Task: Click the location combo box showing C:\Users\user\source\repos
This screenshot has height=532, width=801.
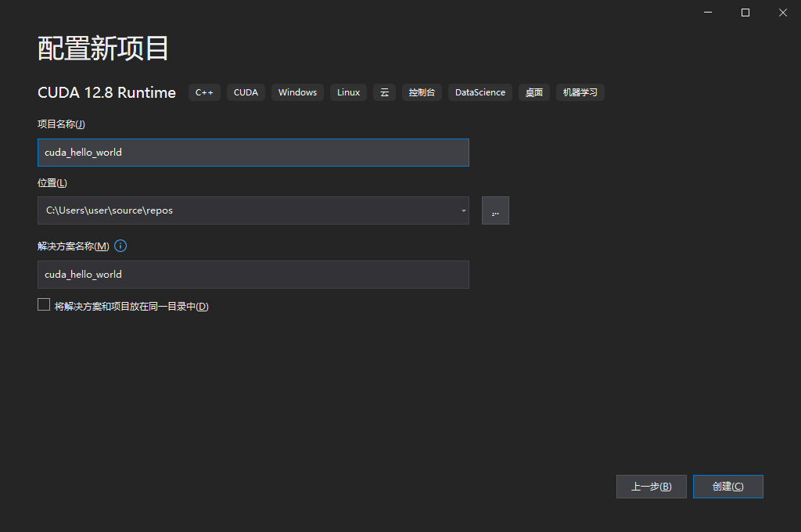Action: 253,210
